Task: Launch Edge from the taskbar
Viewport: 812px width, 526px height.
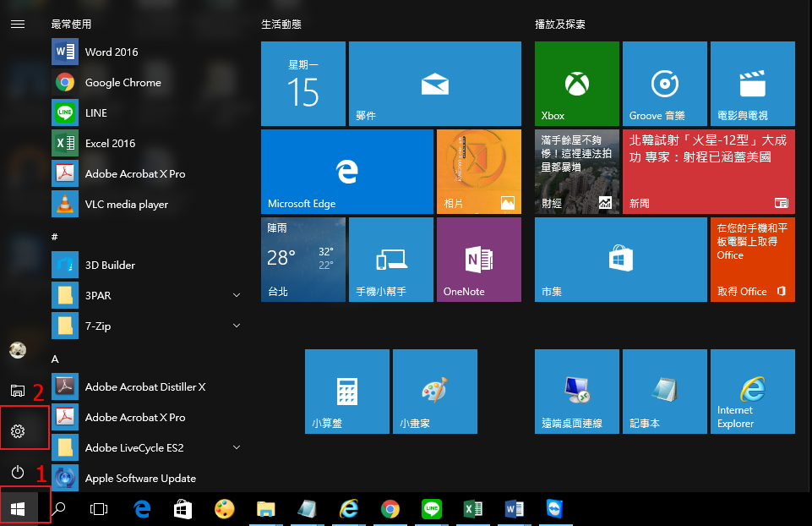Action: 142,509
